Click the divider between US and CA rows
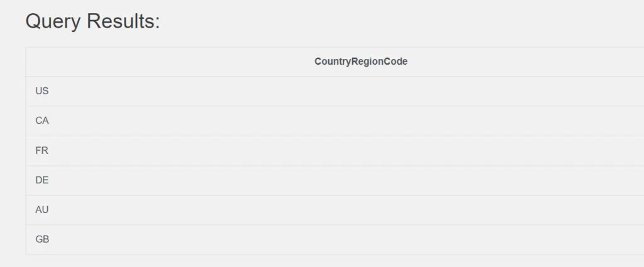Image resolution: width=644 pixels, height=267 pixels. (x=335, y=106)
